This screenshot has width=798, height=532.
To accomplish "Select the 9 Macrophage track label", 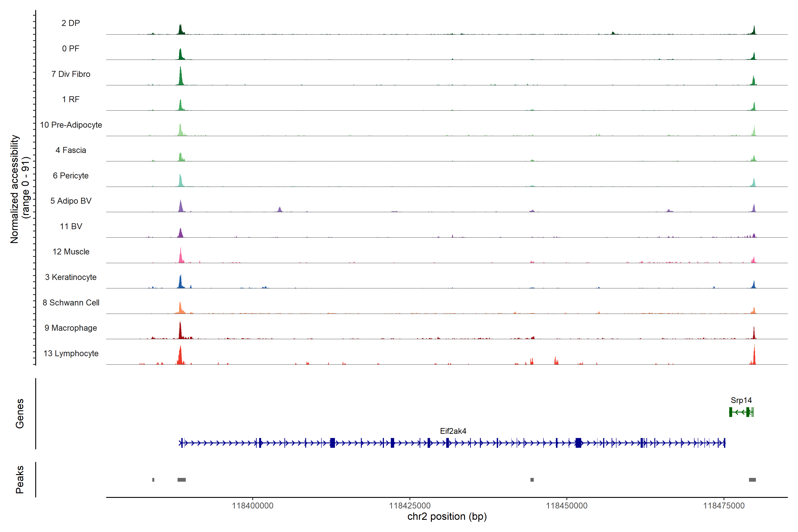I will point(70,328).
